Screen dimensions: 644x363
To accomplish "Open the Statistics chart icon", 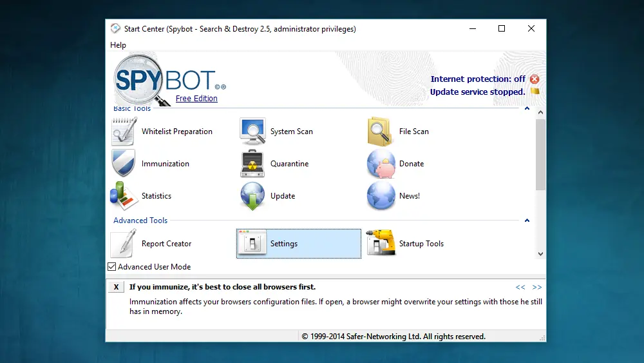I will (x=124, y=195).
